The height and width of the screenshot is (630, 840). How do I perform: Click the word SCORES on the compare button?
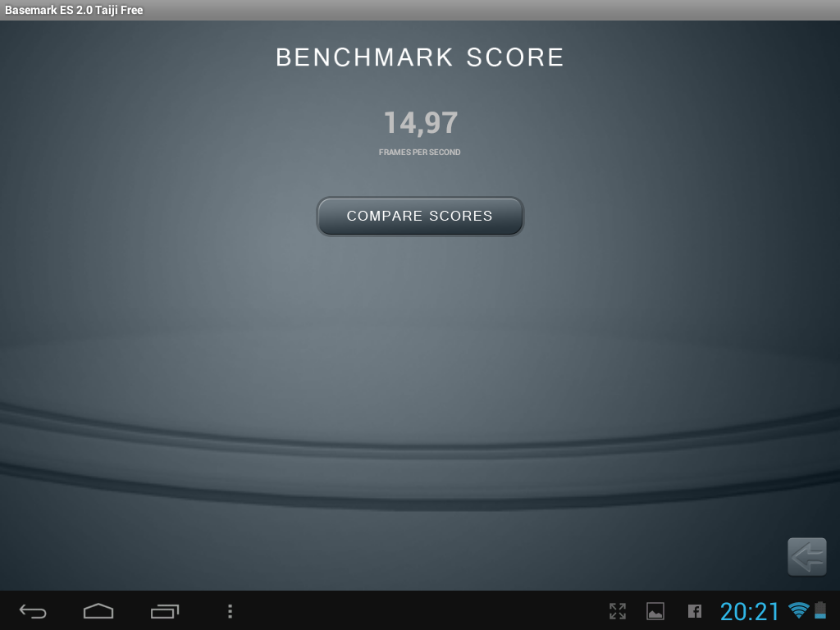[x=462, y=216]
